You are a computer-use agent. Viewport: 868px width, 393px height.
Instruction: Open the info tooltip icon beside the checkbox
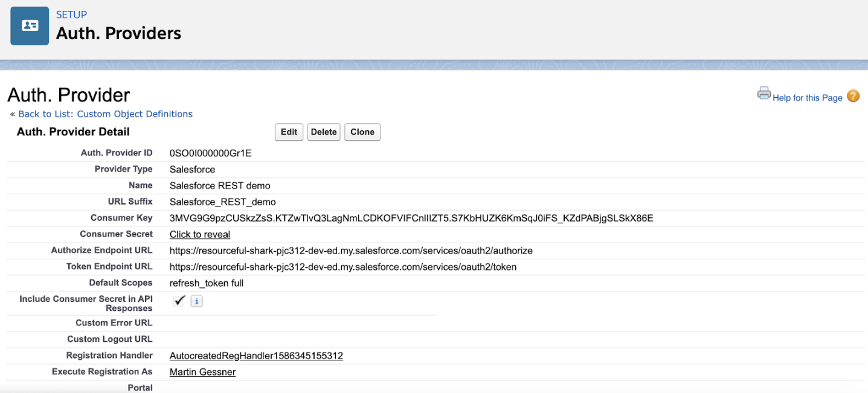pyautogui.click(x=196, y=300)
